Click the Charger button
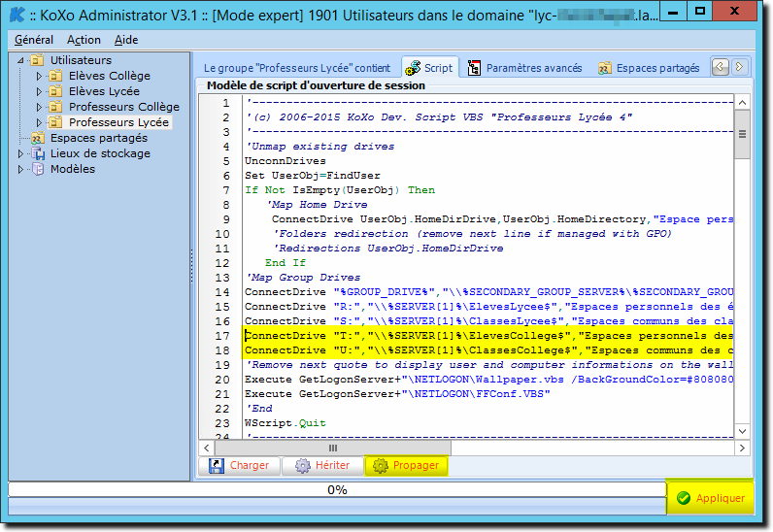 point(240,465)
